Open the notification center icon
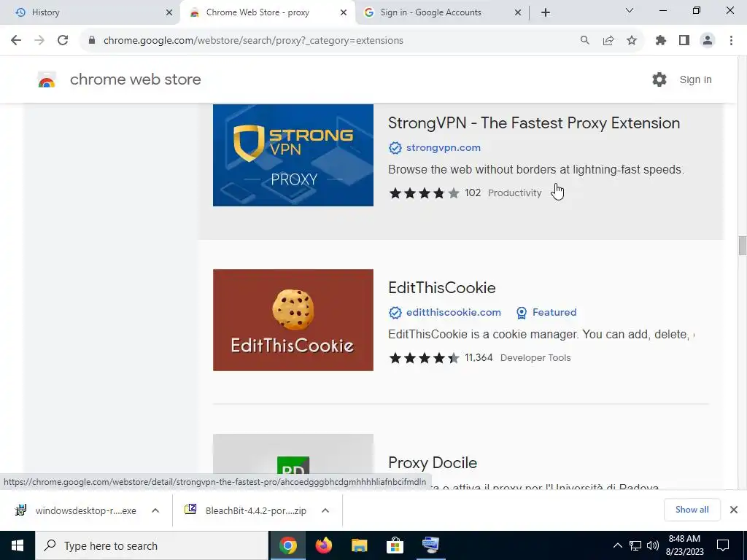Viewport: 747px width, 560px height. click(723, 545)
